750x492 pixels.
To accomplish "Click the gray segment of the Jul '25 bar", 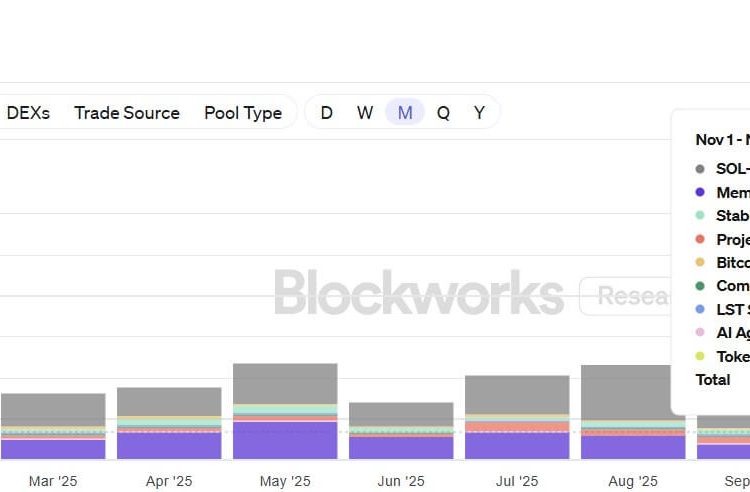I will [x=517, y=394].
